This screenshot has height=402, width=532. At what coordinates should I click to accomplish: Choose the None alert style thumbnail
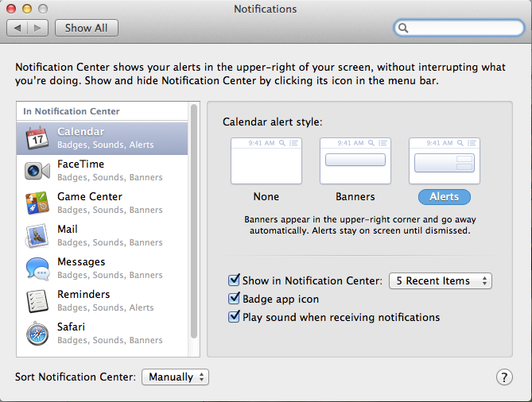(266, 160)
